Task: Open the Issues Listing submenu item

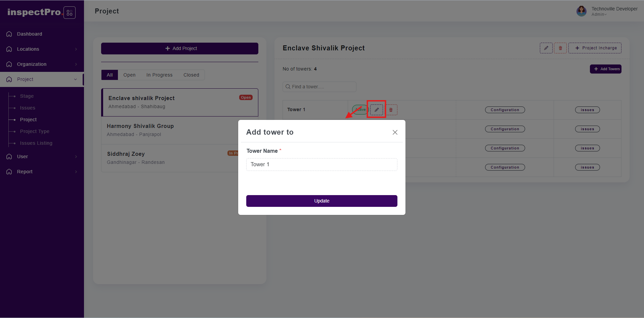Action: (x=36, y=143)
